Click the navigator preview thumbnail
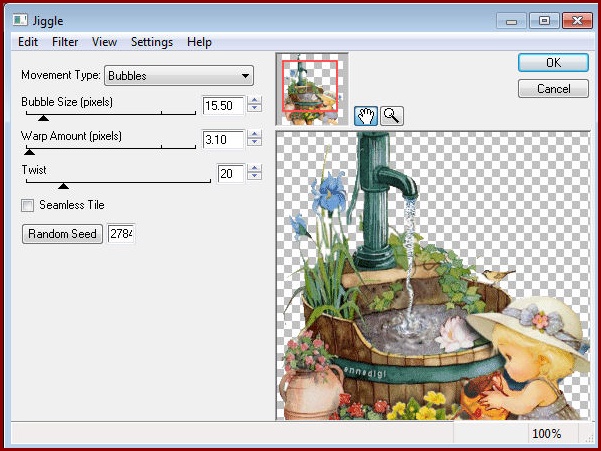 click(312, 89)
